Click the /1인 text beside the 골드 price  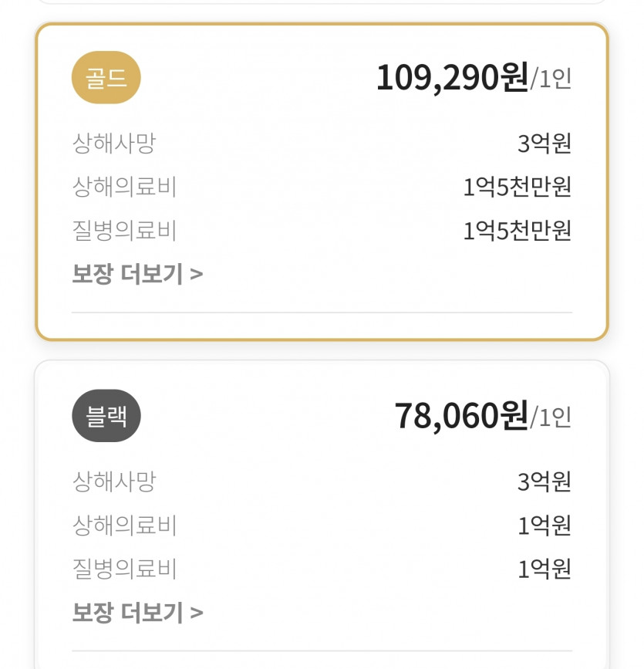pyautogui.click(x=551, y=79)
